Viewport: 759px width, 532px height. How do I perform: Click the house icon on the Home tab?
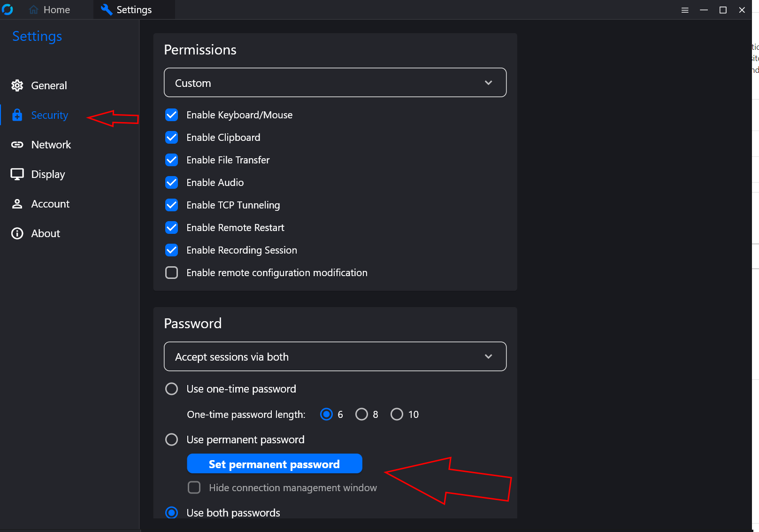[x=32, y=9]
